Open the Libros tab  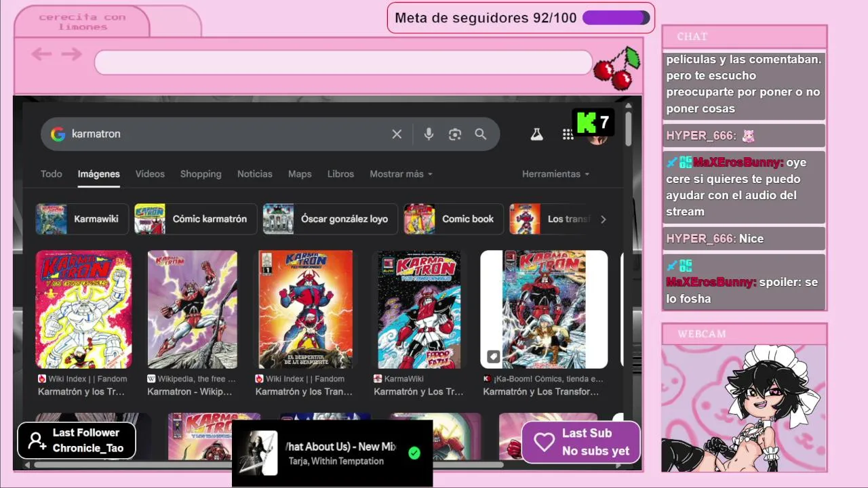[x=340, y=174]
